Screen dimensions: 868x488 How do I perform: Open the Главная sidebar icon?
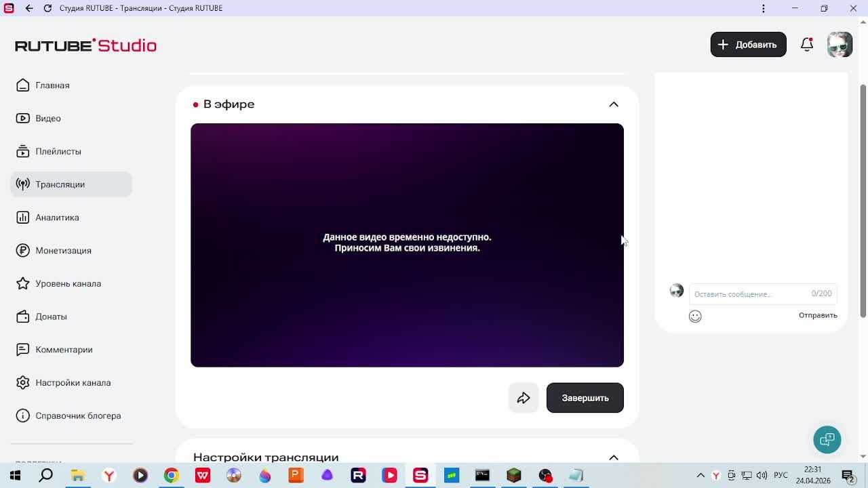pos(23,85)
